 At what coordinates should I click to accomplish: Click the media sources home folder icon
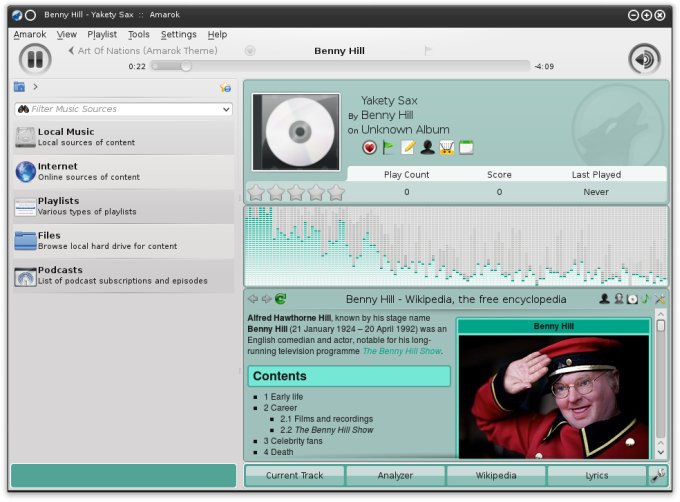pyautogui.click(x=19, y=87)
